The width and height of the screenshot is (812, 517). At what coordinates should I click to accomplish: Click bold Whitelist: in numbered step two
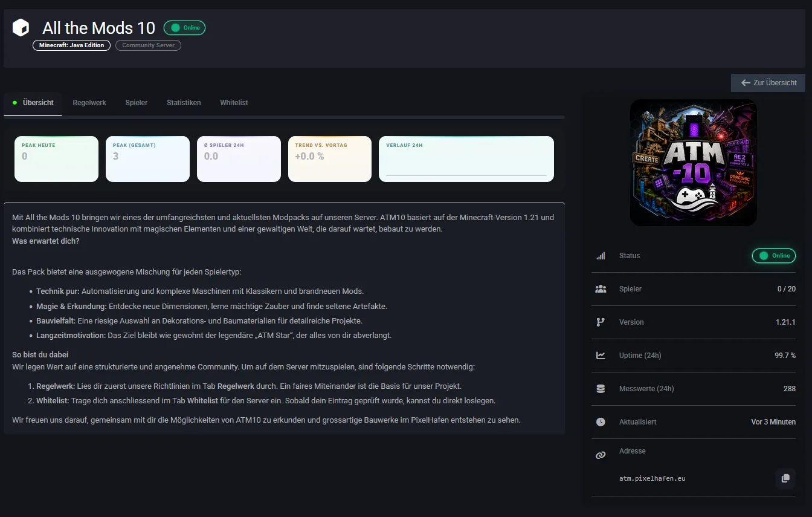53,401
